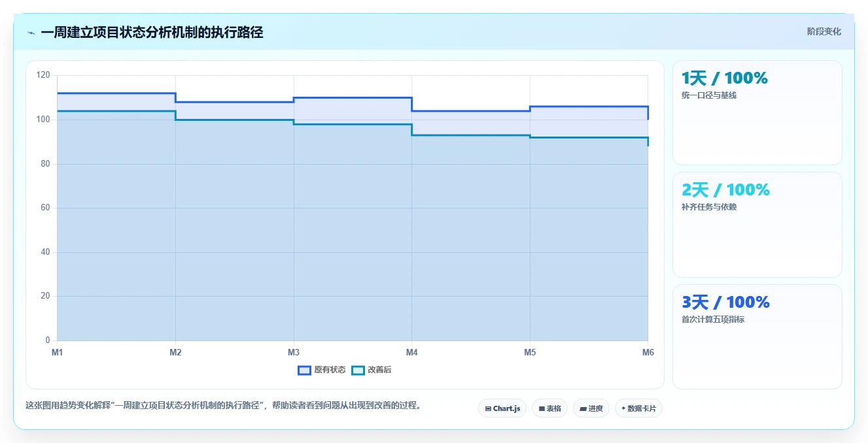Open the 2天 / 100% card value

(x=725, y=190)
